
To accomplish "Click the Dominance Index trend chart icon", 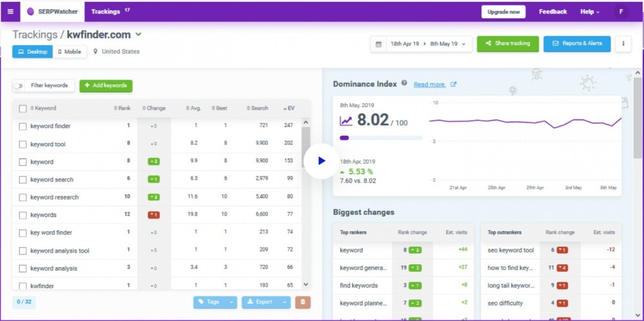I will pos(346,121).
